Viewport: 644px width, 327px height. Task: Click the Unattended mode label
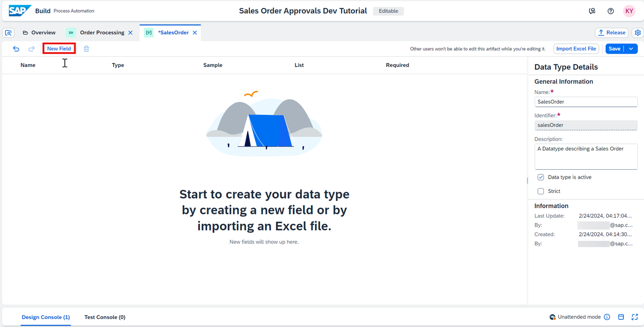[x=579, y=317]
